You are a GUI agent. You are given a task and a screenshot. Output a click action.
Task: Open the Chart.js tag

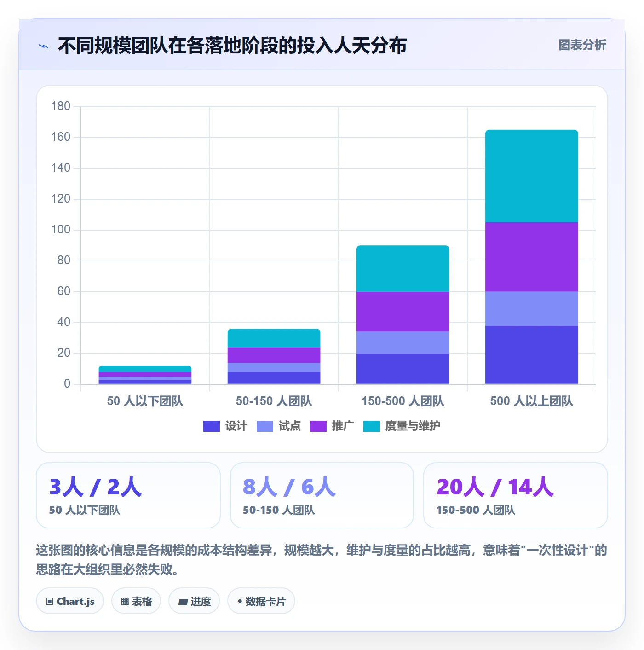(70, 601)
